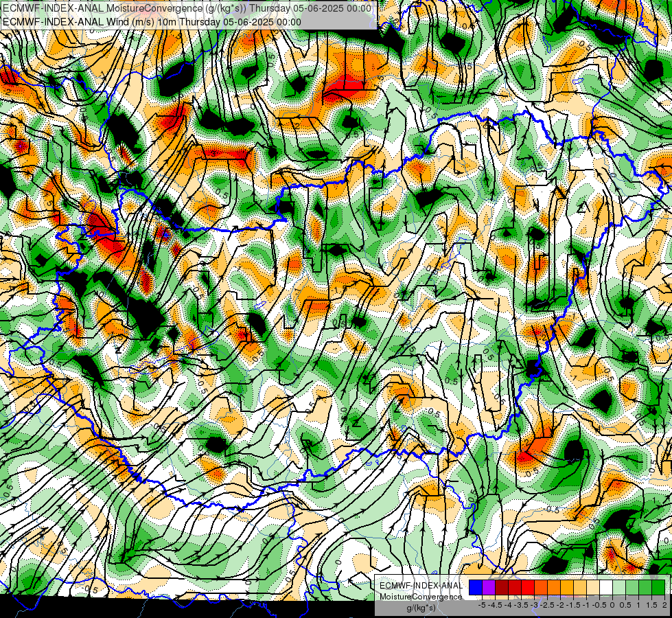
Task: Click the MoistureConvergence title line at top
Action: click(x=187, y=8)
